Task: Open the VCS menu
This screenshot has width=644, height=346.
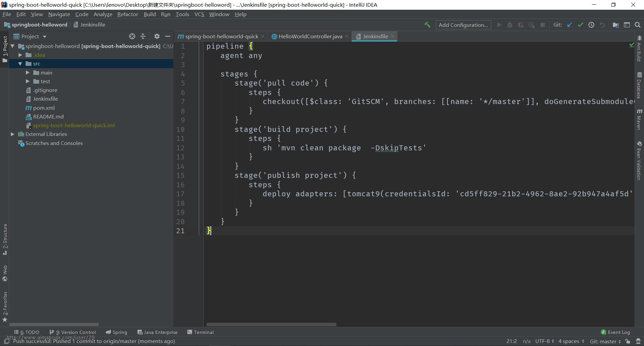Action: pos(199,14)
